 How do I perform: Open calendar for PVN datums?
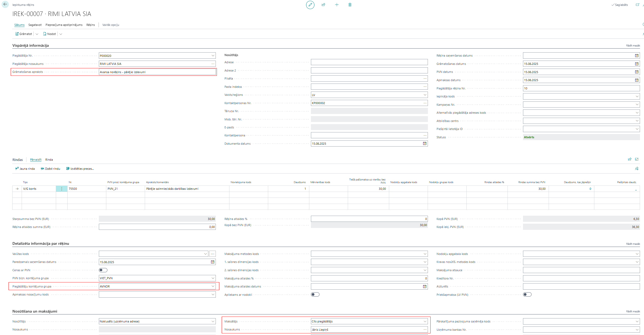pos(637,72)
